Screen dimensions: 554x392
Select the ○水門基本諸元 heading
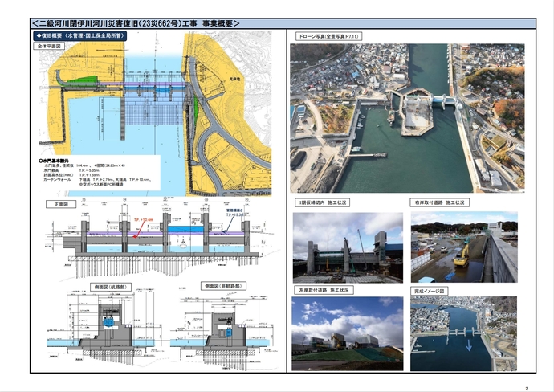[x=54, y=161]
